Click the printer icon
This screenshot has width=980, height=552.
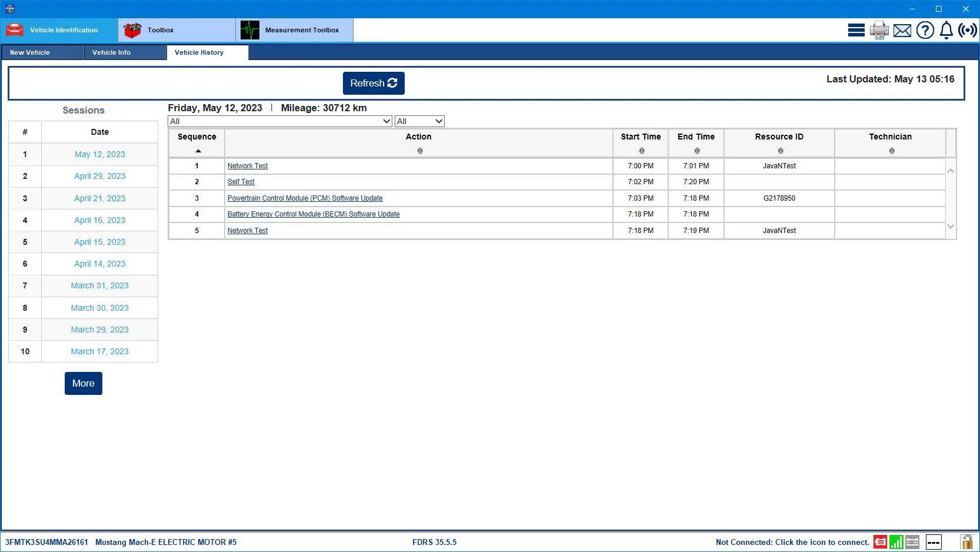pos(879,30)
